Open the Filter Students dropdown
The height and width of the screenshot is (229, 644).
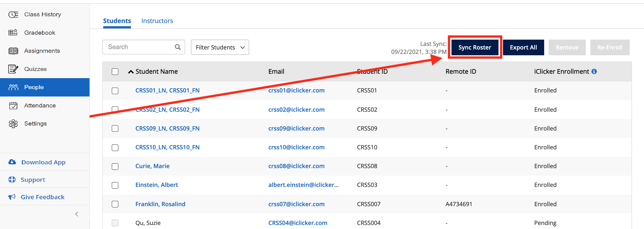220,47
